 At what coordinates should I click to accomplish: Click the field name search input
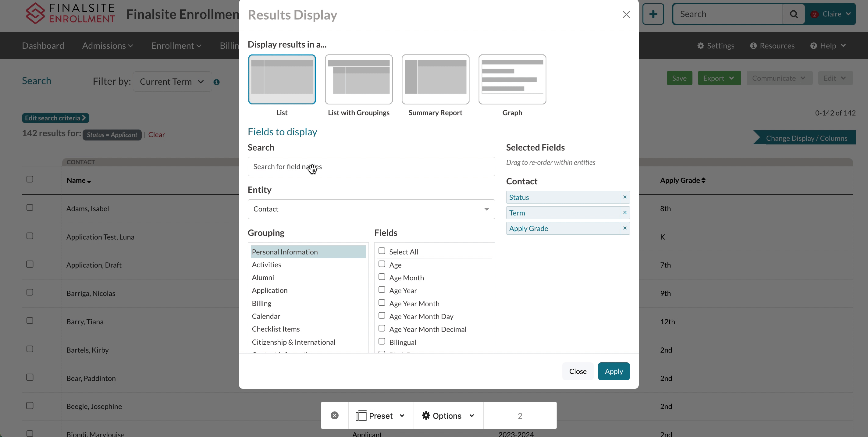click(x=371, y=166)
